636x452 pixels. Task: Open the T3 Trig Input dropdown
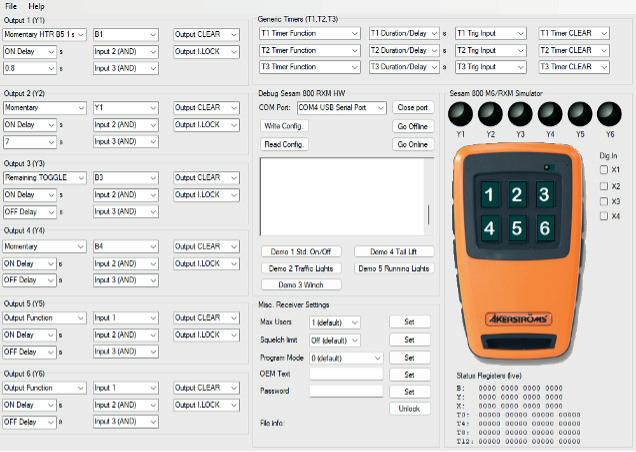(x=491, y=67)
